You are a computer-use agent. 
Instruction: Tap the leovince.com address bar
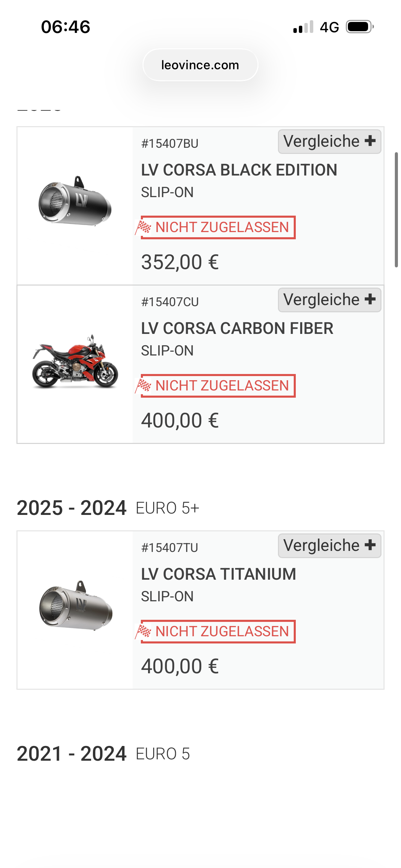click(x=200, y=65)
